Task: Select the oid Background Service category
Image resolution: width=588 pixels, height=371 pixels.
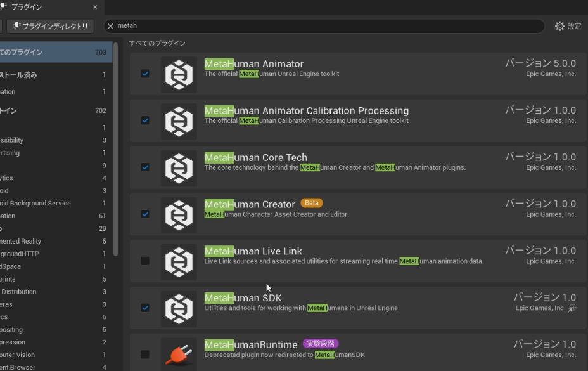Action: pos(56,203)
